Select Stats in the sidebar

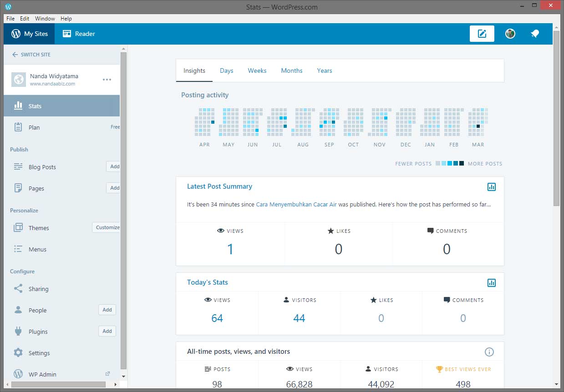[61, 106]
